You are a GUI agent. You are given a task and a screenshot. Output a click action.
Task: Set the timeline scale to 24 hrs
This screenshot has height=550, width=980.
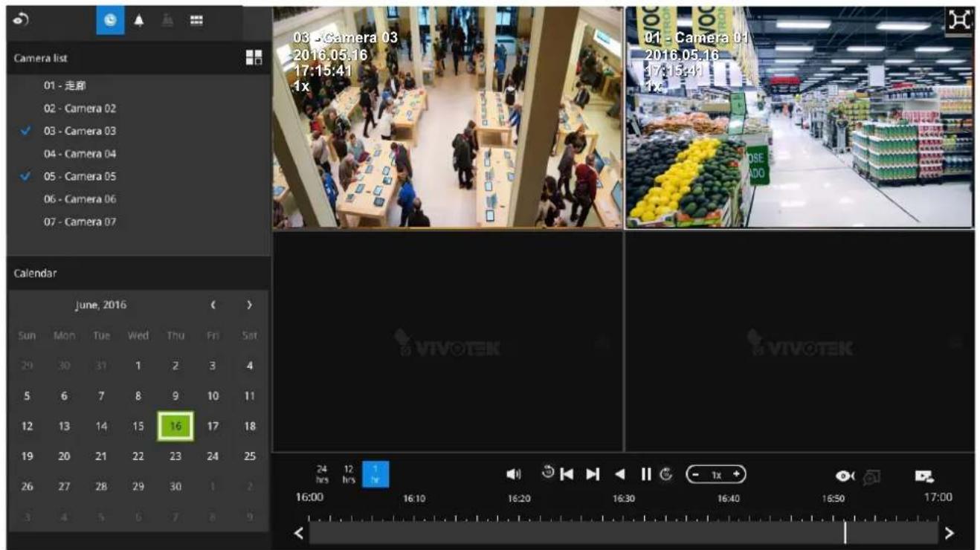[322, 474]
